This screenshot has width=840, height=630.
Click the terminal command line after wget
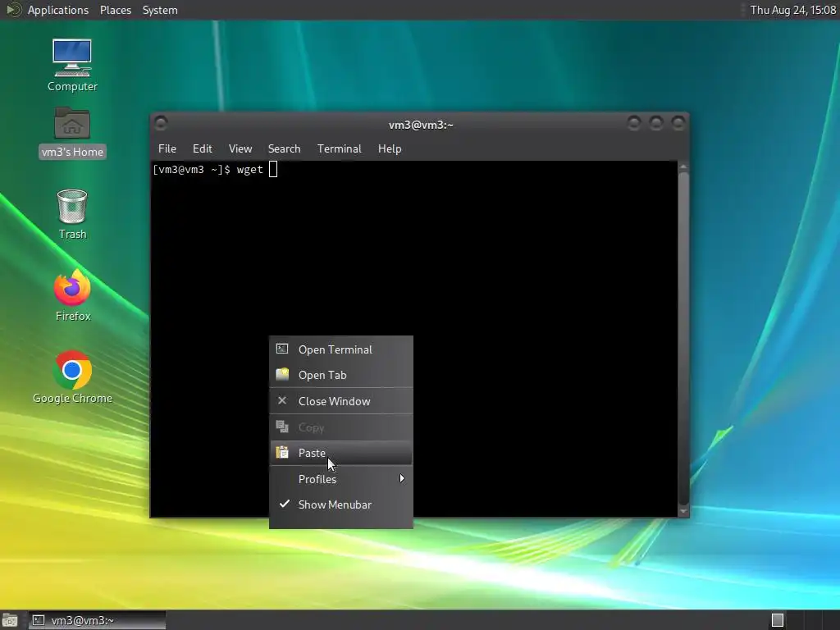[272, 169]
